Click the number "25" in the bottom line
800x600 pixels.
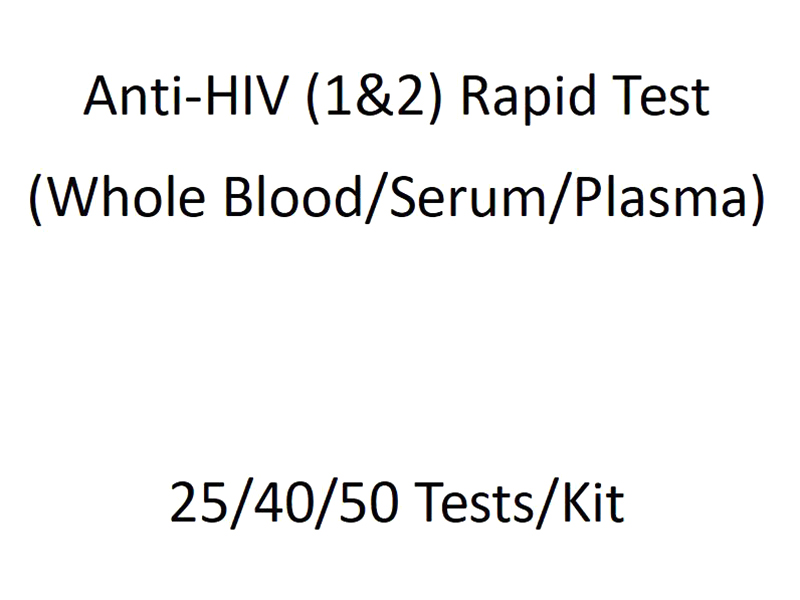[199, 503]
